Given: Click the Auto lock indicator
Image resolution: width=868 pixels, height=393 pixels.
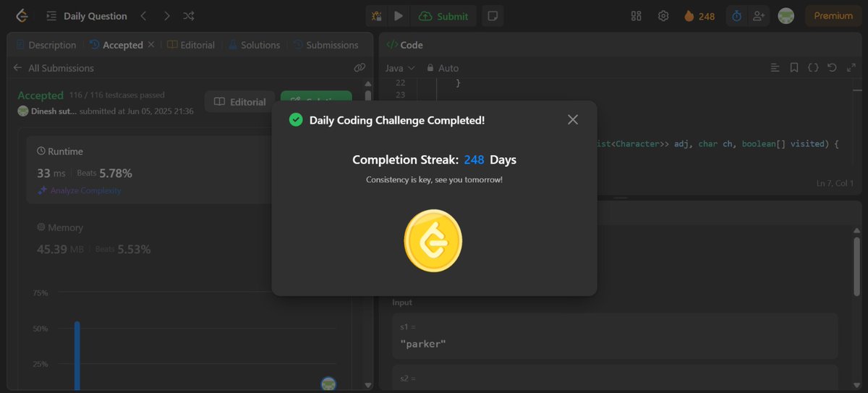Looking at the screenshot, I should 443,68.
